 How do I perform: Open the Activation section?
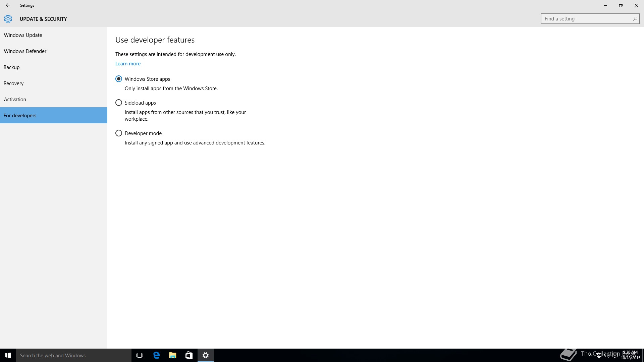(x=54, y=99)
